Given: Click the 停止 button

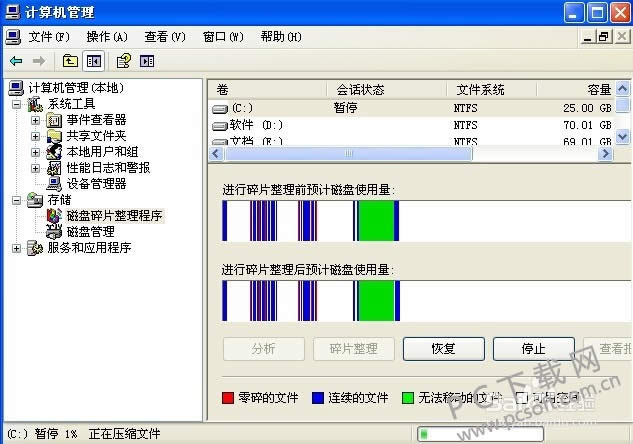Looking at the screenshot, I should click(533, 349).
